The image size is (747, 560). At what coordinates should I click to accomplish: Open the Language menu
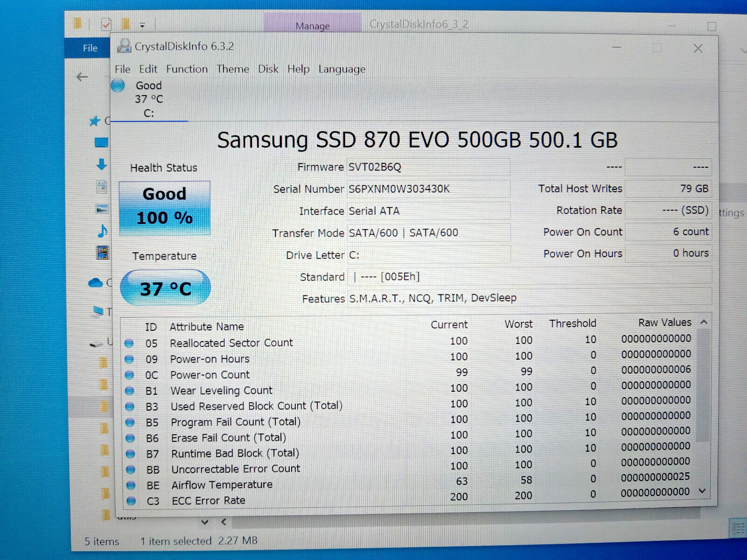tap(342, 69)
